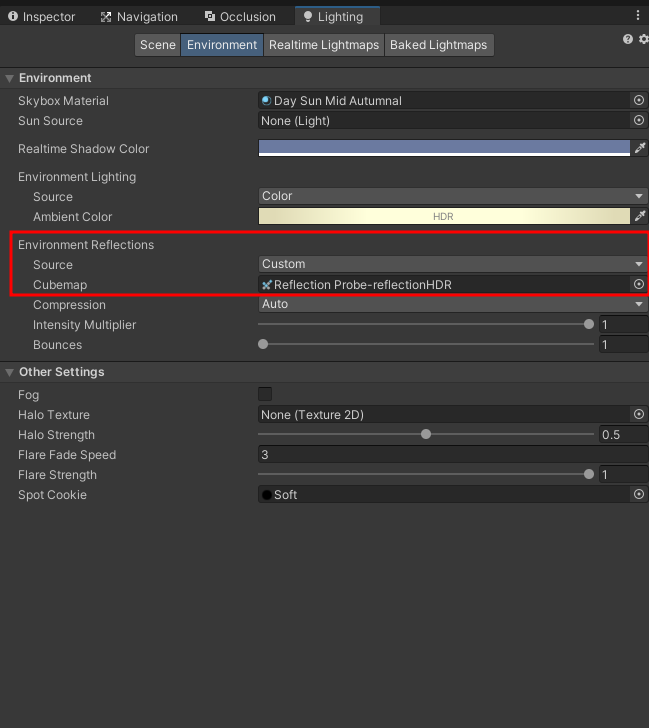Open object picker for Skybox Material
The height and width of the screenshot is (728, 649).
click(638, 101)
